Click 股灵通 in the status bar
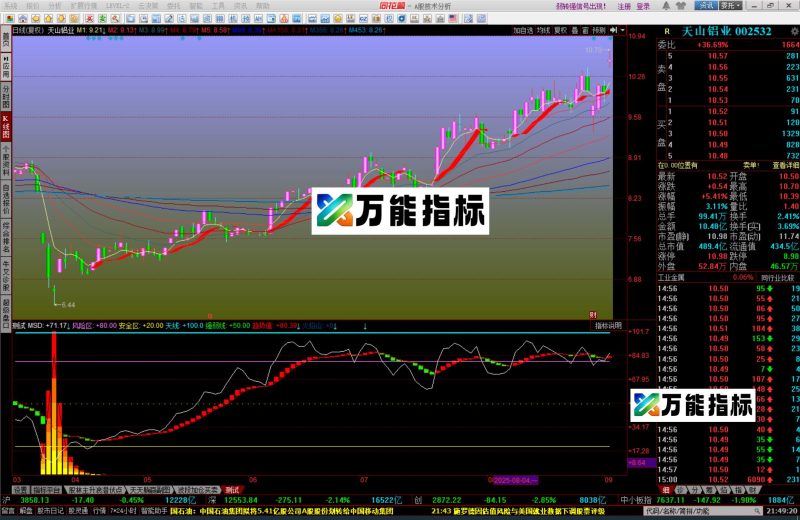The image size is (800, 520). (78, 511)
